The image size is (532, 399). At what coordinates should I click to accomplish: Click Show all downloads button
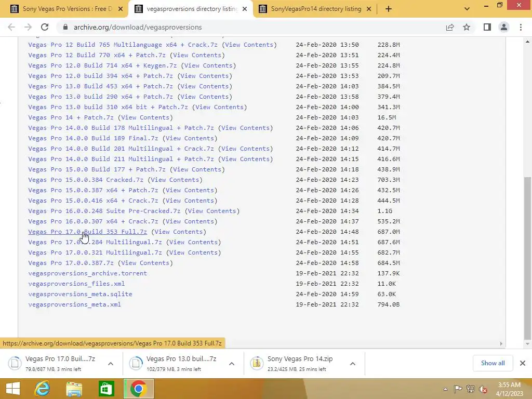(x=493, y=363)
